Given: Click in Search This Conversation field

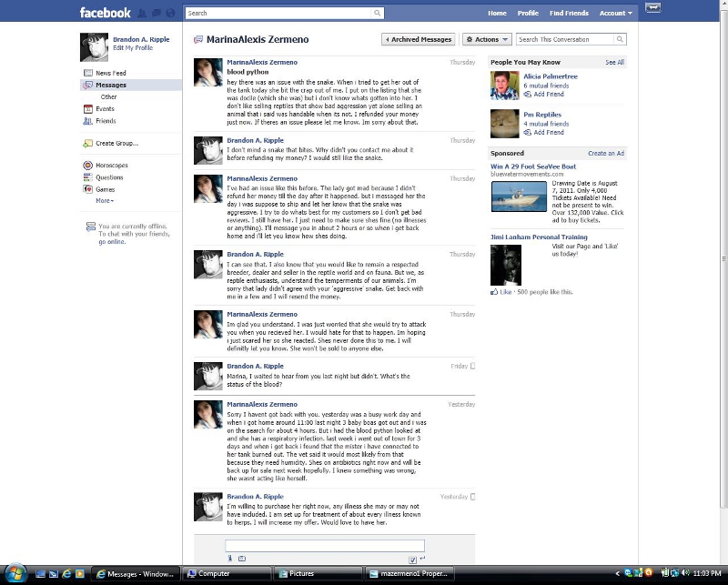Looking at the screenshot, I should (x=565, y=39).
